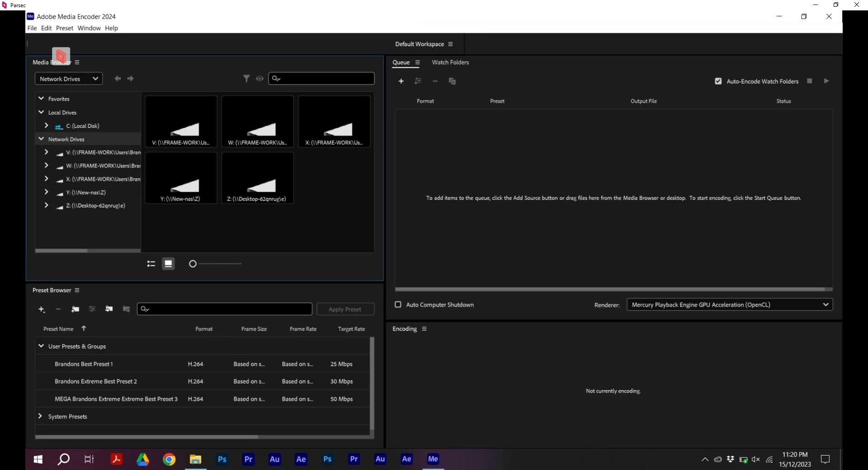Click the Frame Size column header
868x470 pixels.
tap(254, 329)
